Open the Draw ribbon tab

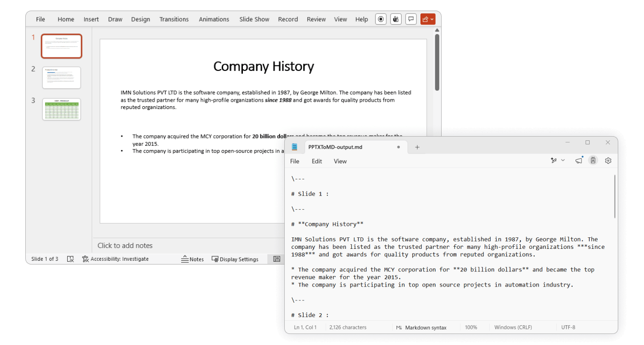coord(115,19)
